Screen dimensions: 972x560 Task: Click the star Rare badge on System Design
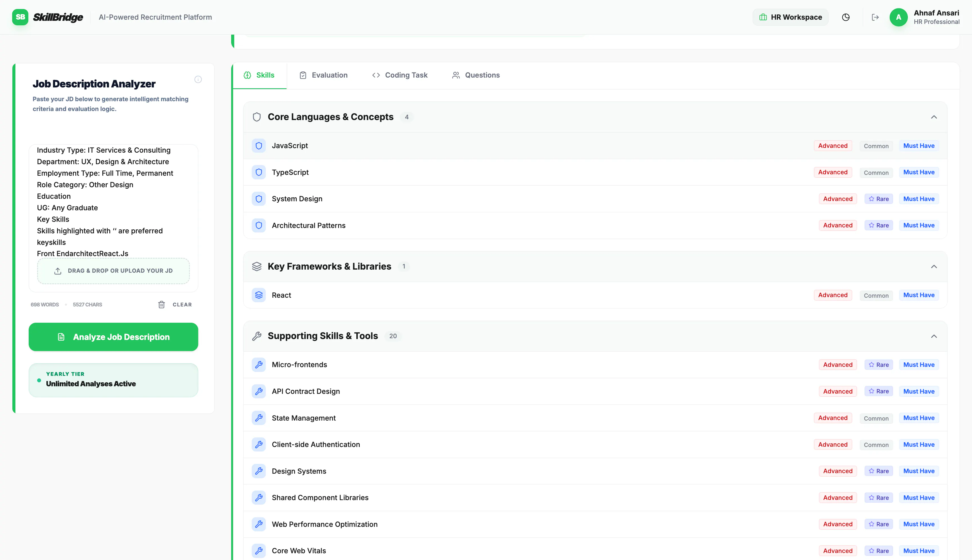(879, 199)
